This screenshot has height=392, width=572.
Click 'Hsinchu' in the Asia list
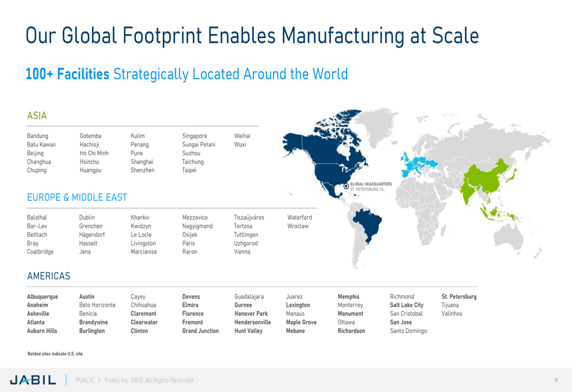[x=89, y=162]
